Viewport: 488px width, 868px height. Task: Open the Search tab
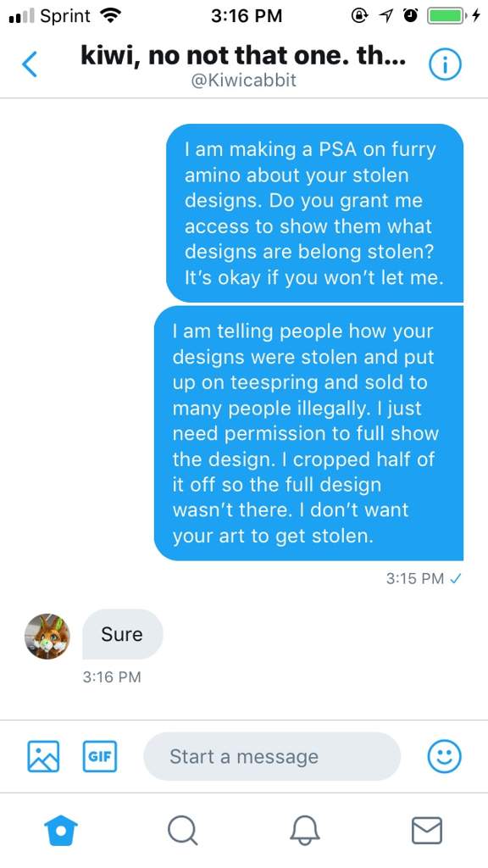pos(183,831)
